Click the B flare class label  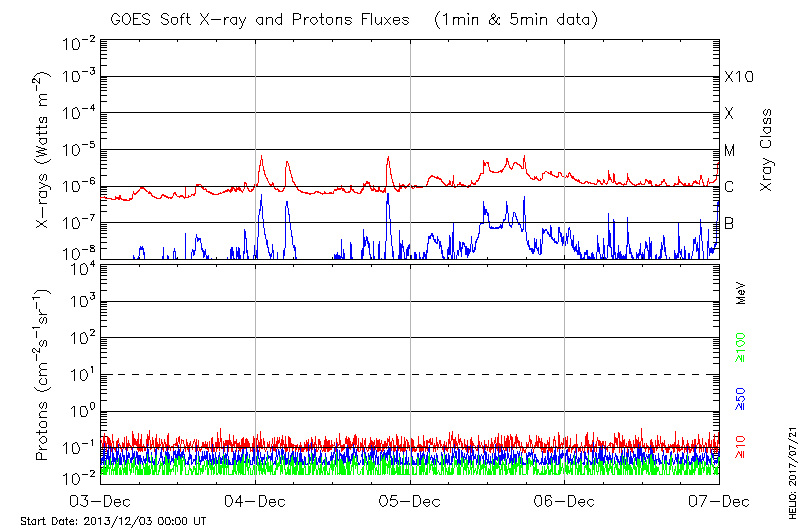point(729,223)
